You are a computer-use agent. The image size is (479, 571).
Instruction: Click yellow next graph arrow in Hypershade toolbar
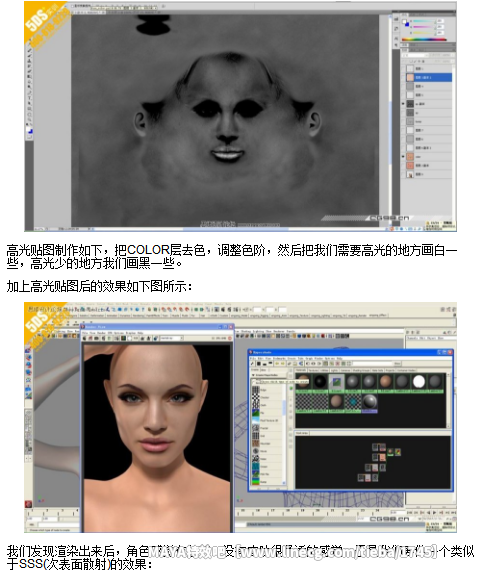(x=283, y=363)
